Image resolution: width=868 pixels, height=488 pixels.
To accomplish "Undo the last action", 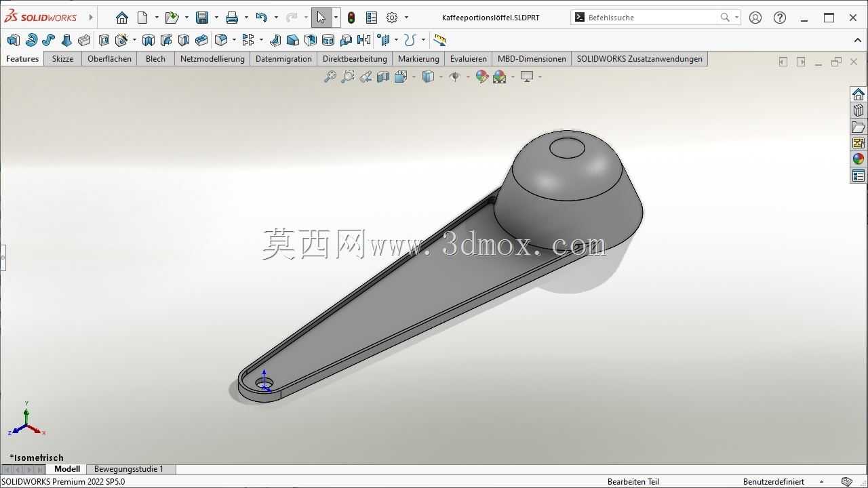I will tap(262, 18).
